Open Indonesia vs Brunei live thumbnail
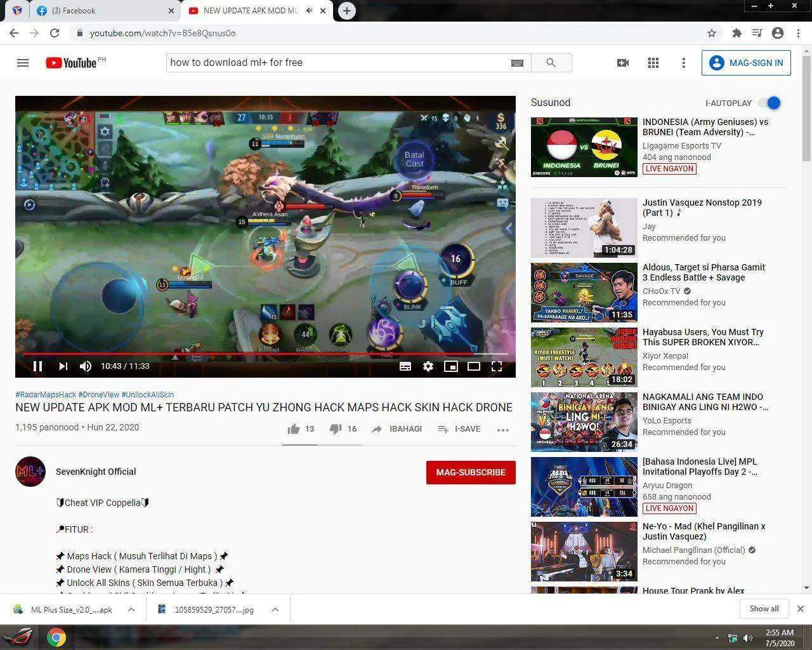Image resolution: width=812 pixels, height=650 pixels. tap(584, 147)
